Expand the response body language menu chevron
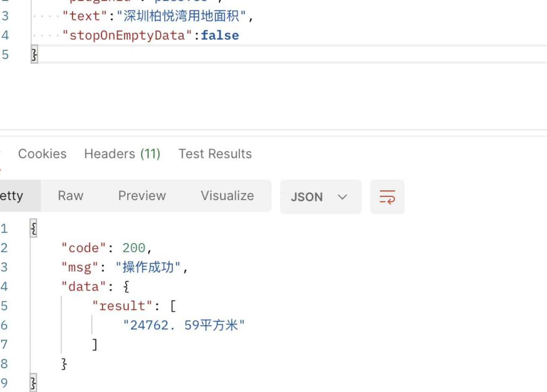 (342, 197)
